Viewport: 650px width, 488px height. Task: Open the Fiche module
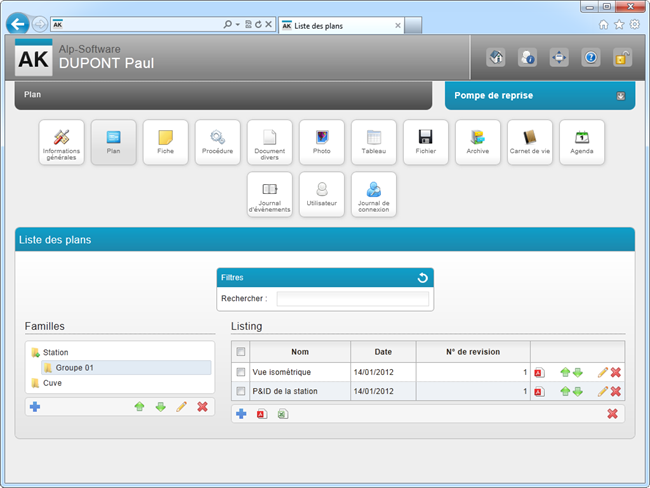click(x=165, y=142)
